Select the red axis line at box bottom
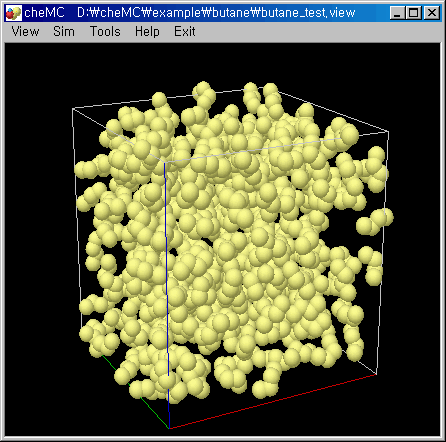 click(x=273, y=401)
